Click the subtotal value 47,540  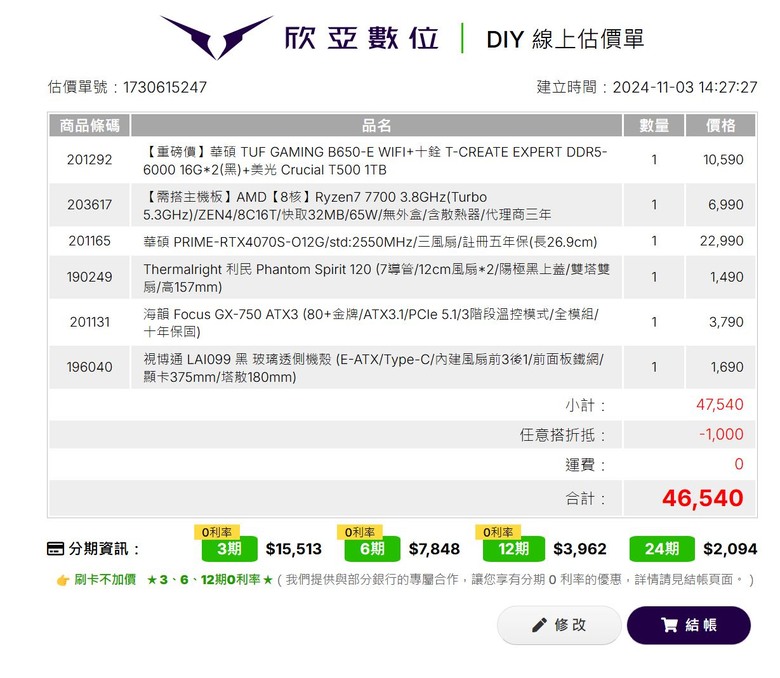click(x=720, y=404)
